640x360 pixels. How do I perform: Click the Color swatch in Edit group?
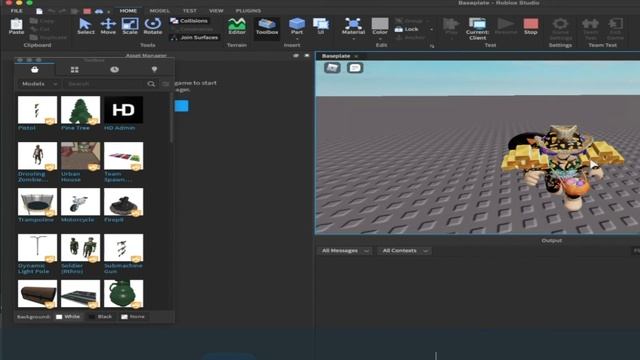tap(380, 24)
